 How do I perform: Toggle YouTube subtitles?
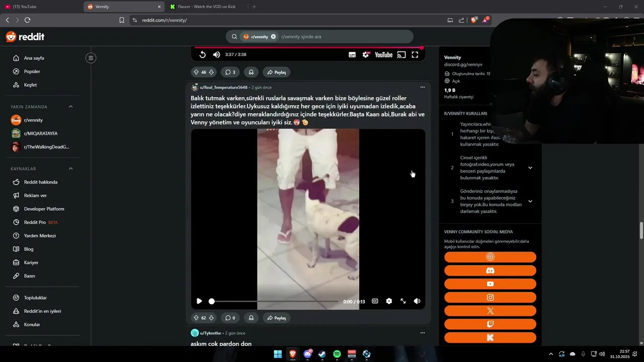tap(352, 54)
